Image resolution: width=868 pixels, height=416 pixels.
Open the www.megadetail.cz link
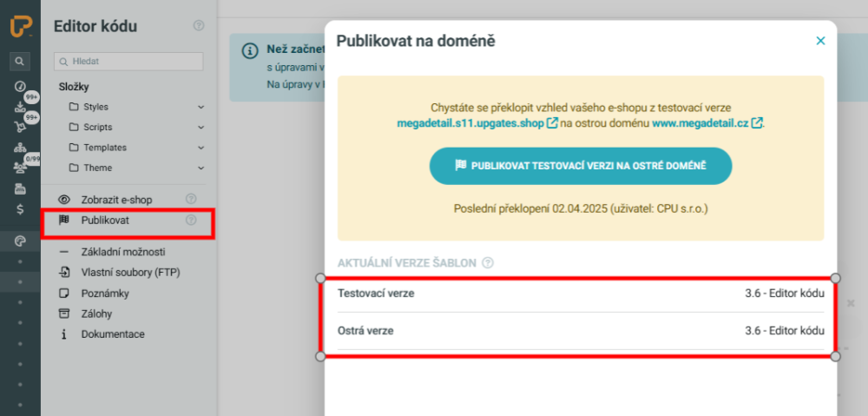700,123
